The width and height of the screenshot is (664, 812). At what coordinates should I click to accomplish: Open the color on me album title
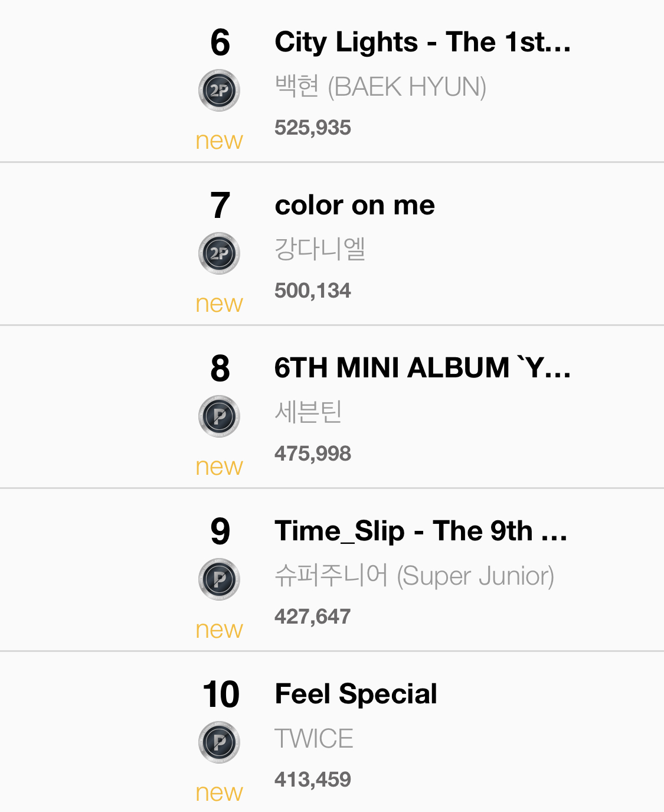click(x=355, y=206)
